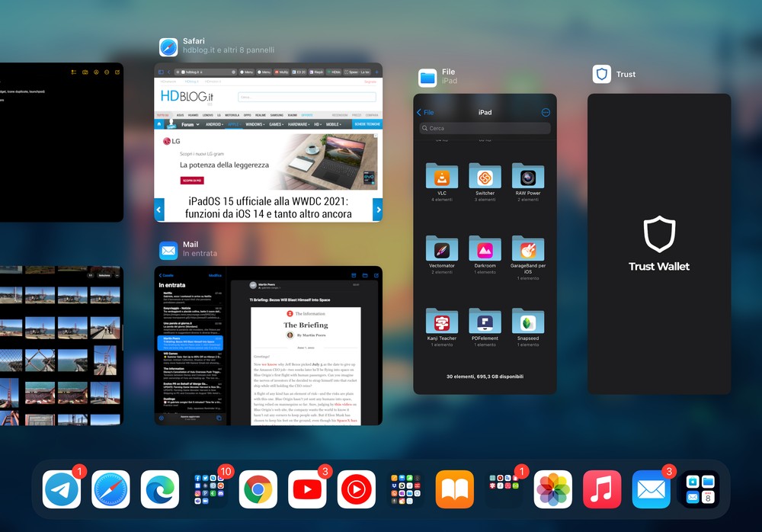Toggle the Safari sidebar button
This screenshot has height=532, width=762.
[161, 72]
